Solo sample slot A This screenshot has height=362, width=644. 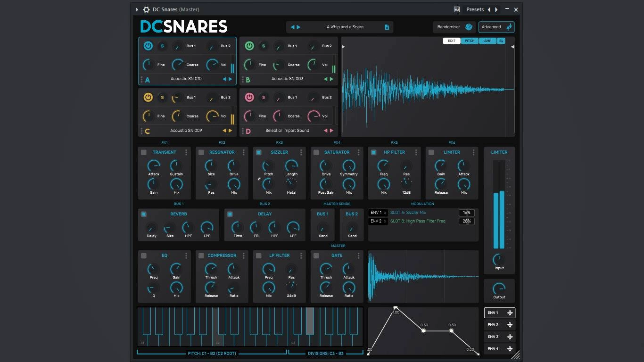[x=162, y=46]
